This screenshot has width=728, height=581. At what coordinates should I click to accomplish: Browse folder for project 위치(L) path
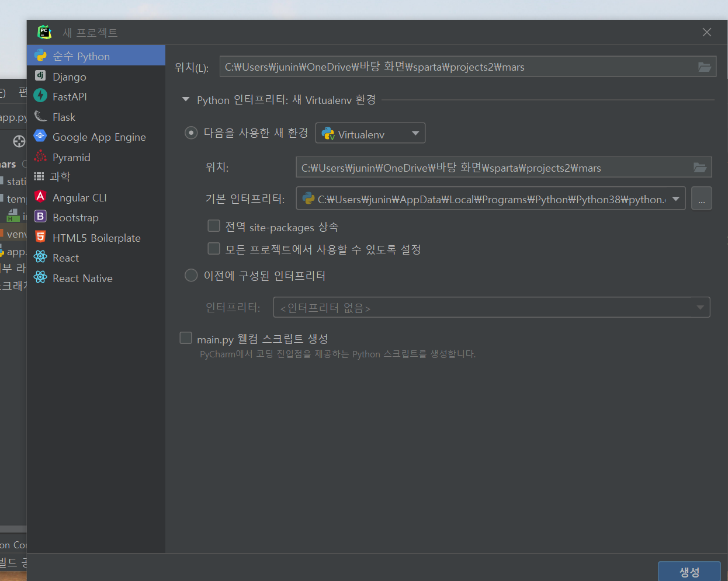[x=705, y=67]
